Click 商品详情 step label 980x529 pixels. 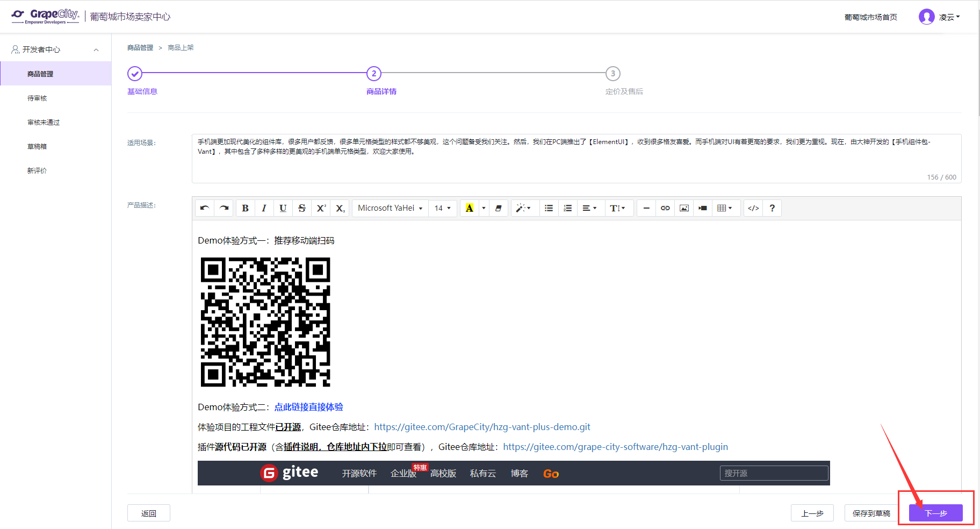(x=381, y=91)
